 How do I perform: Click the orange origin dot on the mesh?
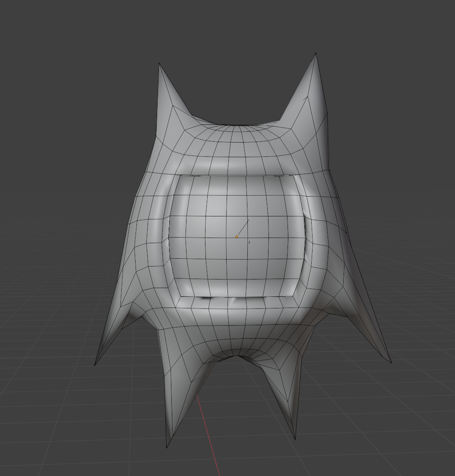click(x=237, y=237)
